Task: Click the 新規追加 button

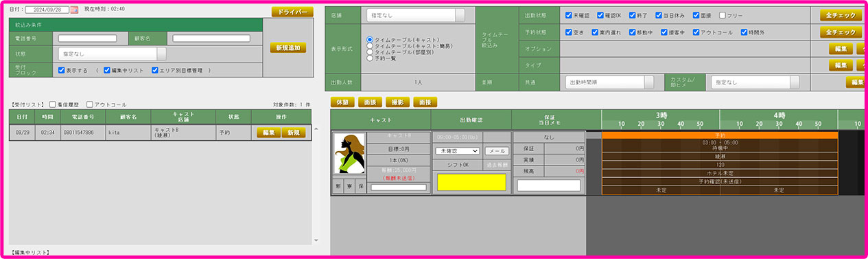Action: (288, 47)
